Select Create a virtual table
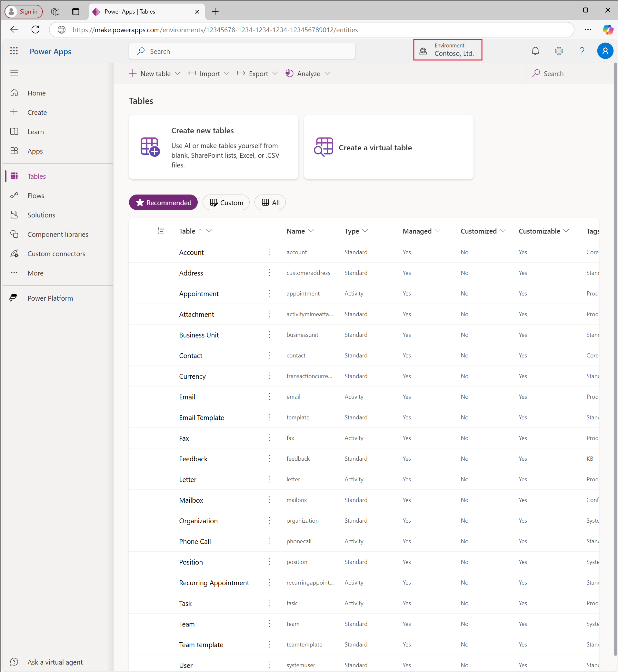Screen dimensions: 618x672 click(388, 147)
